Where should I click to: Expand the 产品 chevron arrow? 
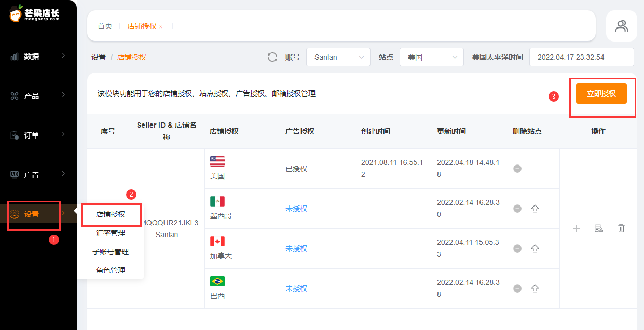tap(63, 95)
